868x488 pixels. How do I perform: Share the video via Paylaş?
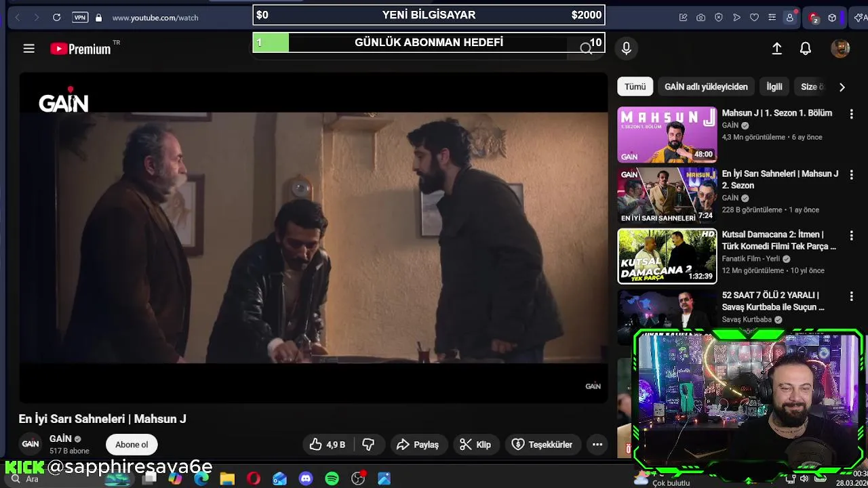click(x=418, y=445)
